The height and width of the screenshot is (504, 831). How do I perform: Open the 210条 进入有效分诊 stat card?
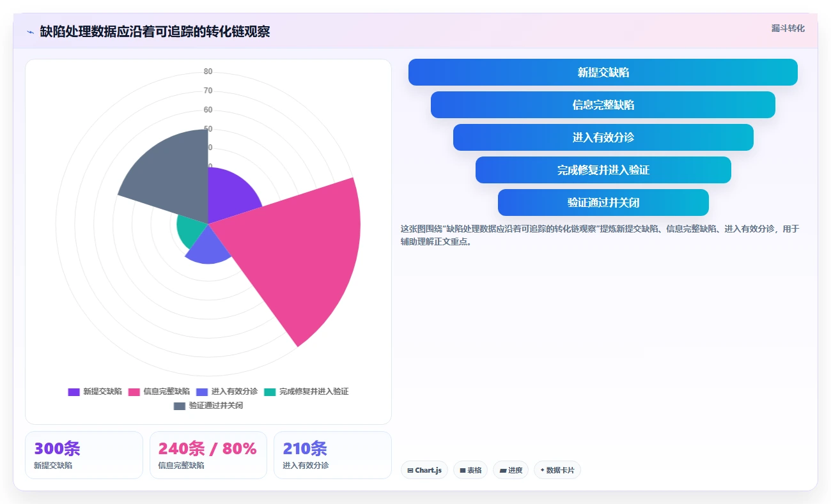coord(332,455)
